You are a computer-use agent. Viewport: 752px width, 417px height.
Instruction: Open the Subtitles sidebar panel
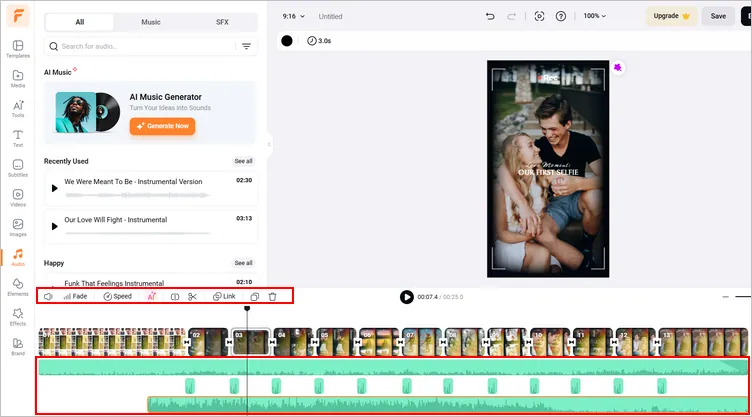(18, 168)
